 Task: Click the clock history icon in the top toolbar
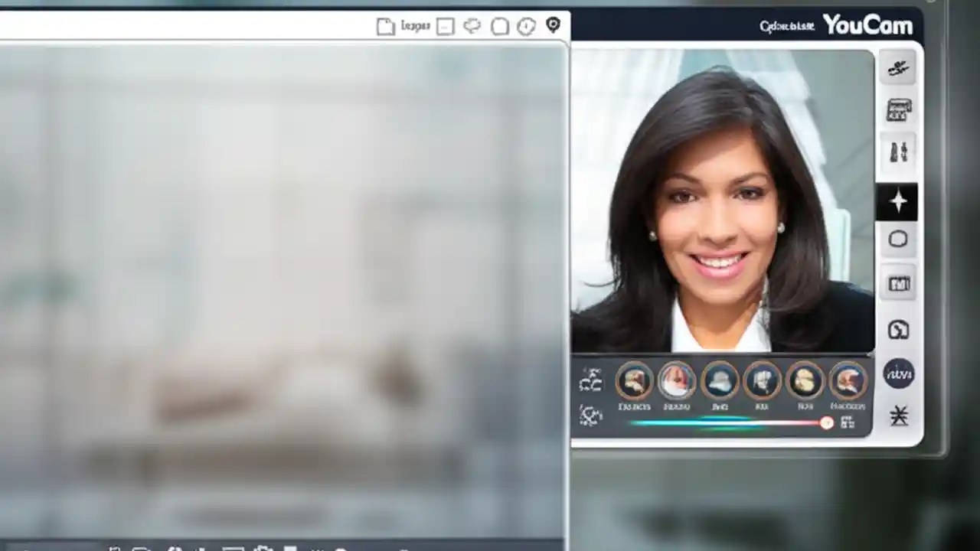point(525,25)
